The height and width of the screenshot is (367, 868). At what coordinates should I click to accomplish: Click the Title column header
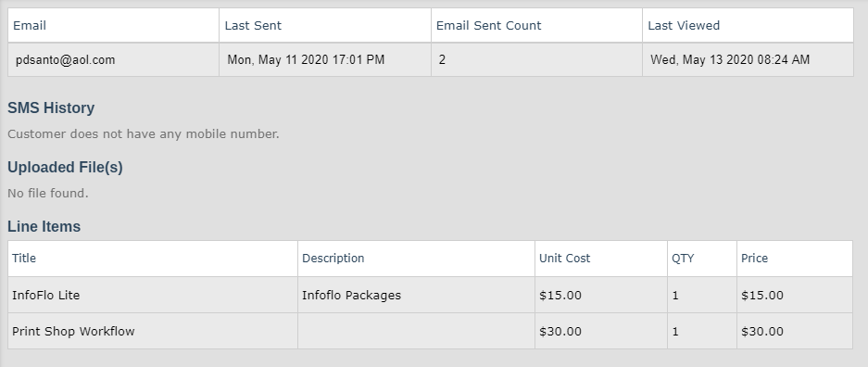coord(24,258)
